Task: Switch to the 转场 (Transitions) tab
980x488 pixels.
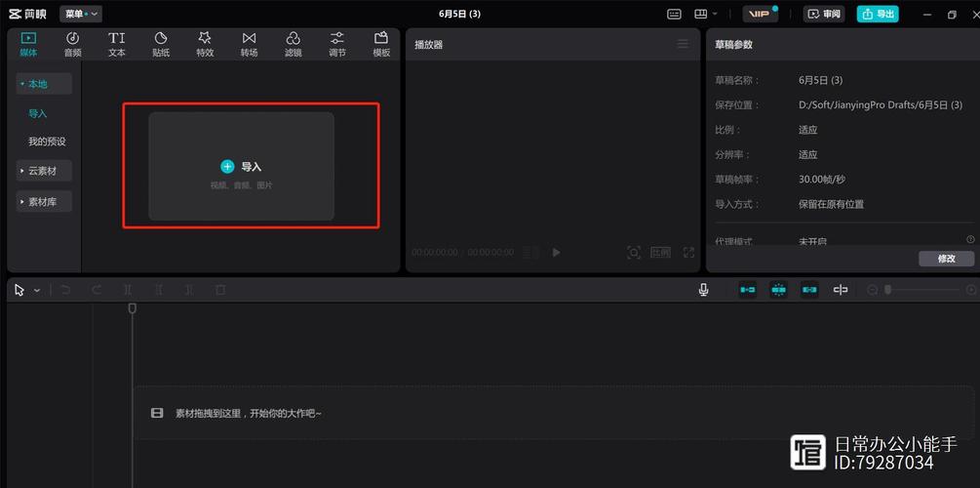Action: (x=249, y=45)
